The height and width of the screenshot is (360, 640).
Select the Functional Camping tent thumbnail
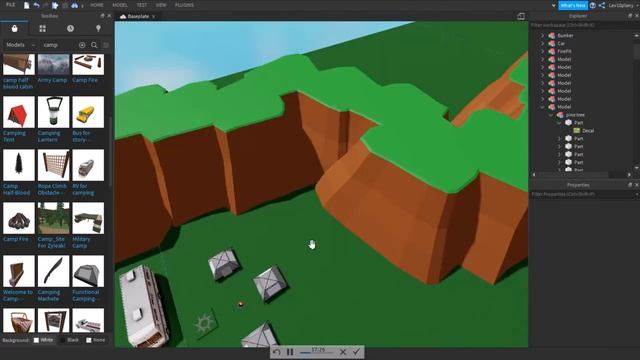click(x=88, y=271)
